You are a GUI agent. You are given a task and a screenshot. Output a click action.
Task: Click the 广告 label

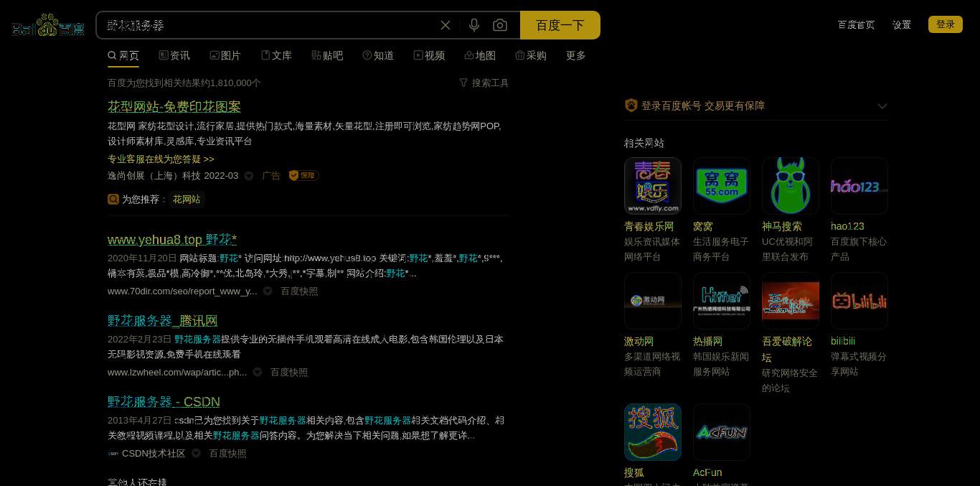[x=271, y=175]
